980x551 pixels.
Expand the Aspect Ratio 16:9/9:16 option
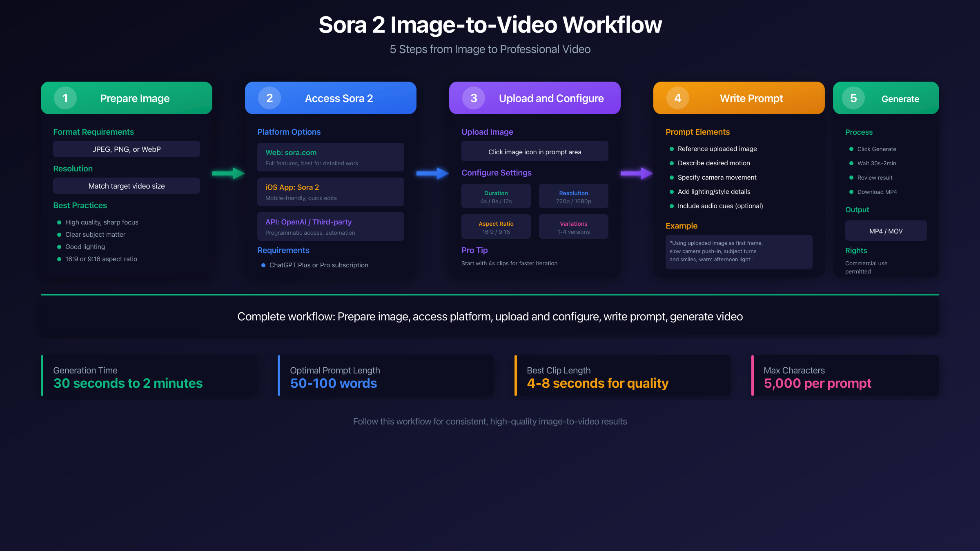(496, 227)
